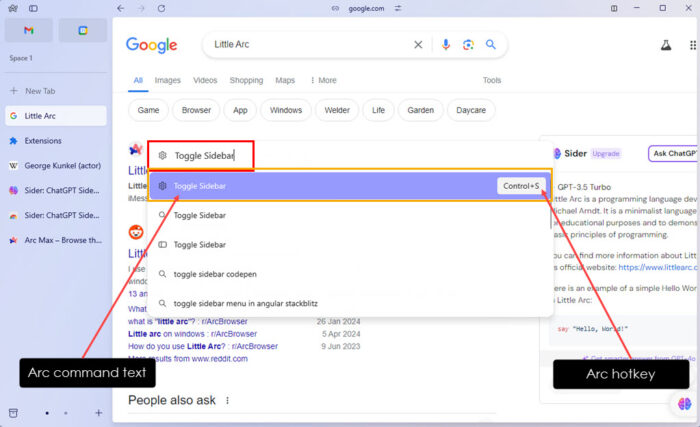The height and width of the screenshot is (427, 700).
Task: Open site controls icon next to google.com
Action: click(x=398, y=8)
